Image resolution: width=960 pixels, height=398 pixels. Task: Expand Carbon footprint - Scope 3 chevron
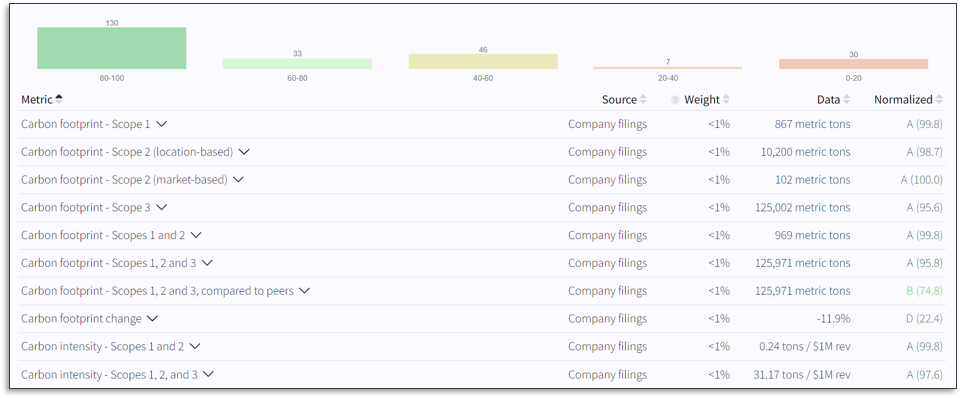(x=161, y=208)
